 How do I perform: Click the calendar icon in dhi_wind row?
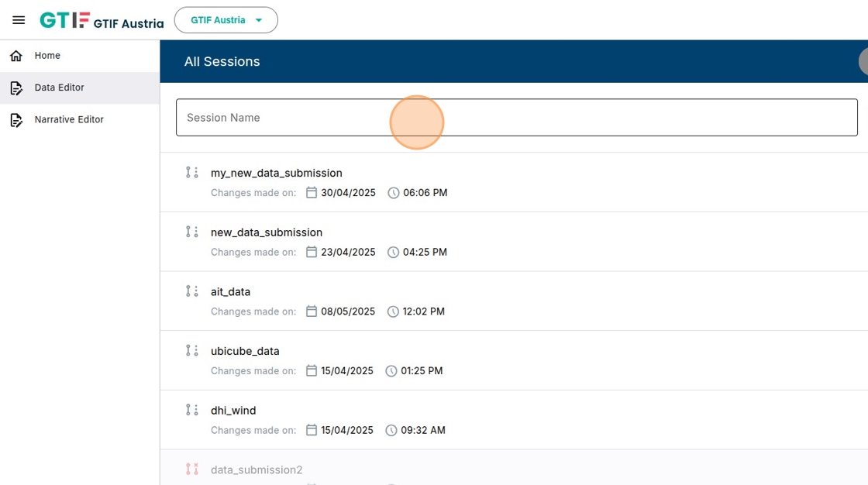(x=312, y=430)
